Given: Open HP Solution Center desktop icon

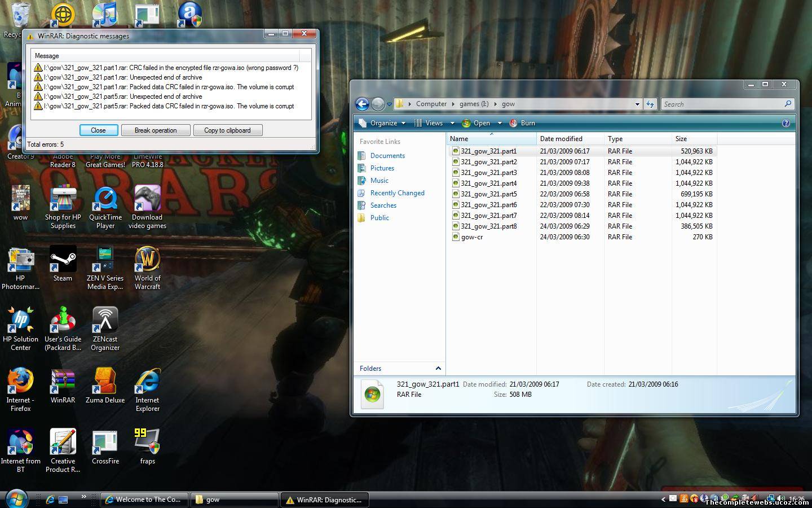Looking at the screenshot, I should pyautogui.click(x=20, y=329).
